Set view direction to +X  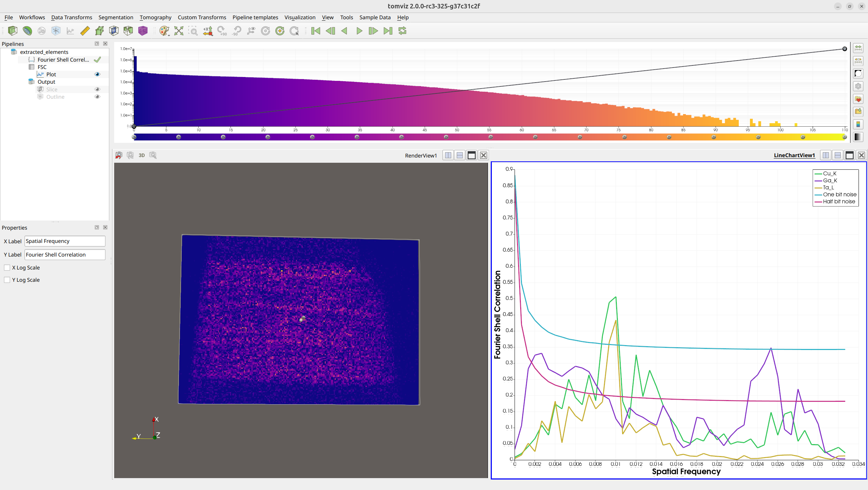click(x=208, y=31)
